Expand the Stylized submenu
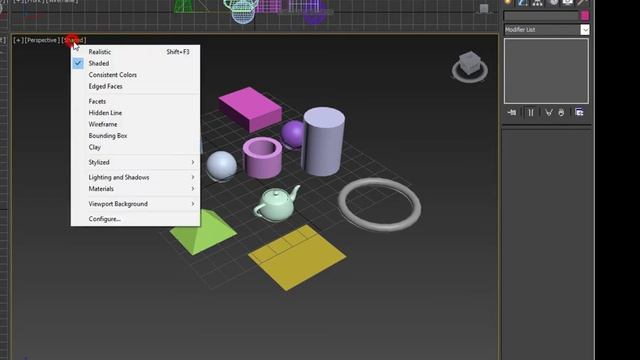This screenshot has height=360, width=640. pos(135,162)
